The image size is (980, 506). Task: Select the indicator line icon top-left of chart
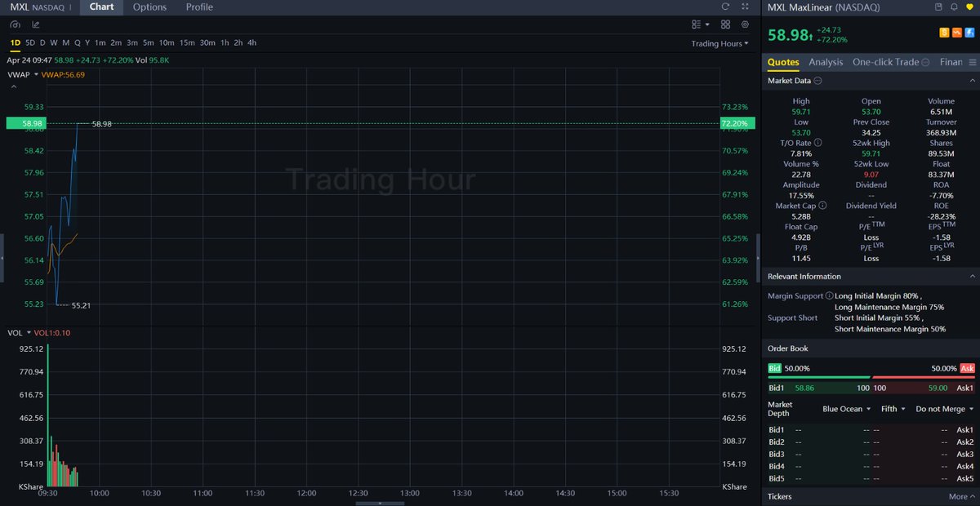point(36,24)
